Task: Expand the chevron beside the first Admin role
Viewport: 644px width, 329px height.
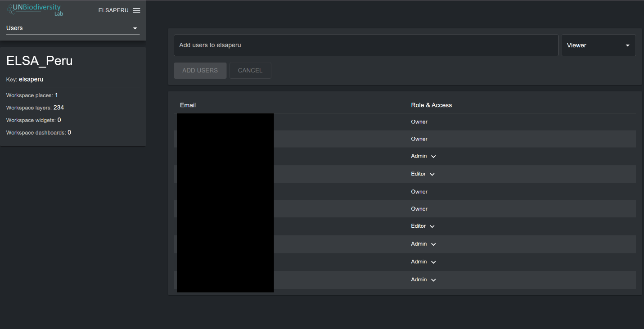Action: 433,157
